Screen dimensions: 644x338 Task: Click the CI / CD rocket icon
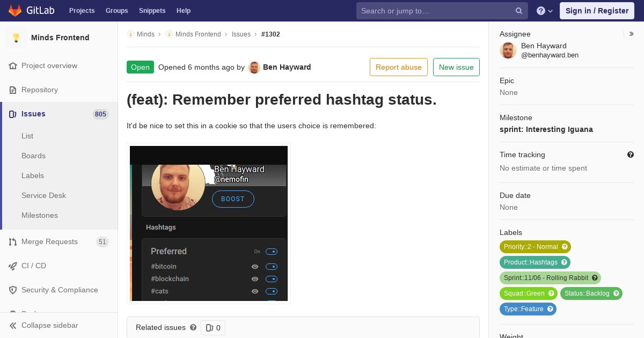[x=13, y=266]
